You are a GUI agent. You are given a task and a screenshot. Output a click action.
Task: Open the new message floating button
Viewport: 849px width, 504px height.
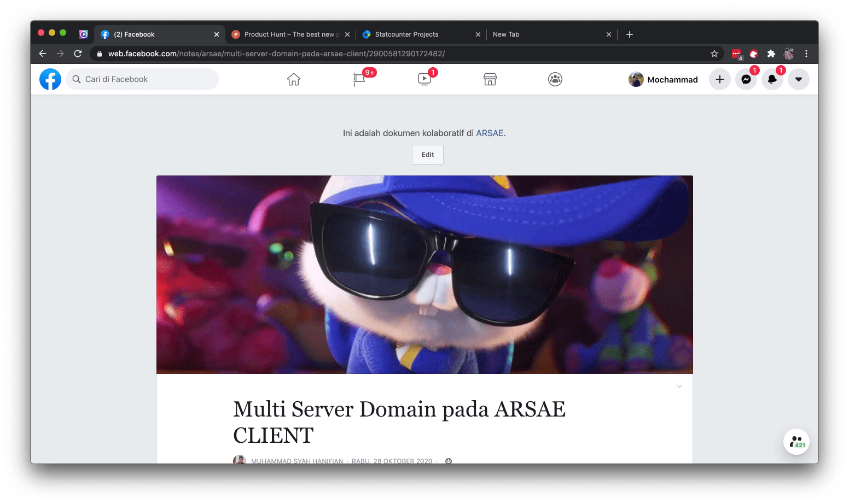[796, 442]
